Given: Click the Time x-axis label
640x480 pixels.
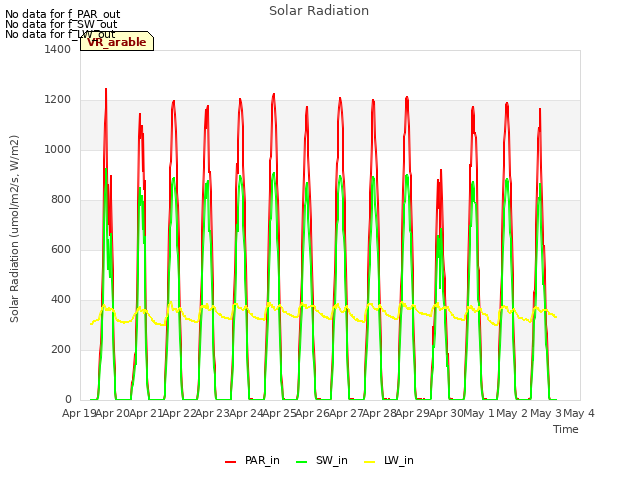Looking at the screenshot, I should point(566,429).
